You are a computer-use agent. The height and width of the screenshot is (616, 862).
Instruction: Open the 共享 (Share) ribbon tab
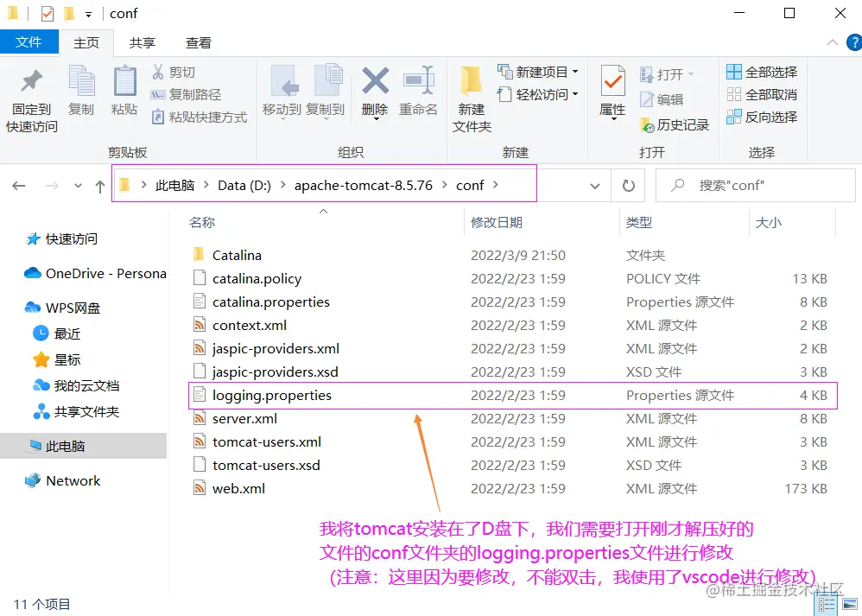[x=143, y=41]
